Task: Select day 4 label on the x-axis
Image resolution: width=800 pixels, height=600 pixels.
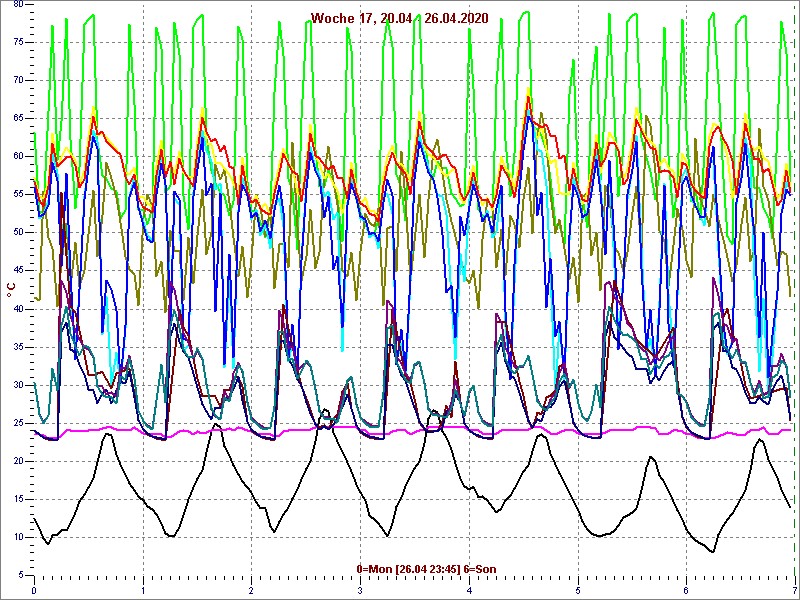Action: click(x=469, y=590)
